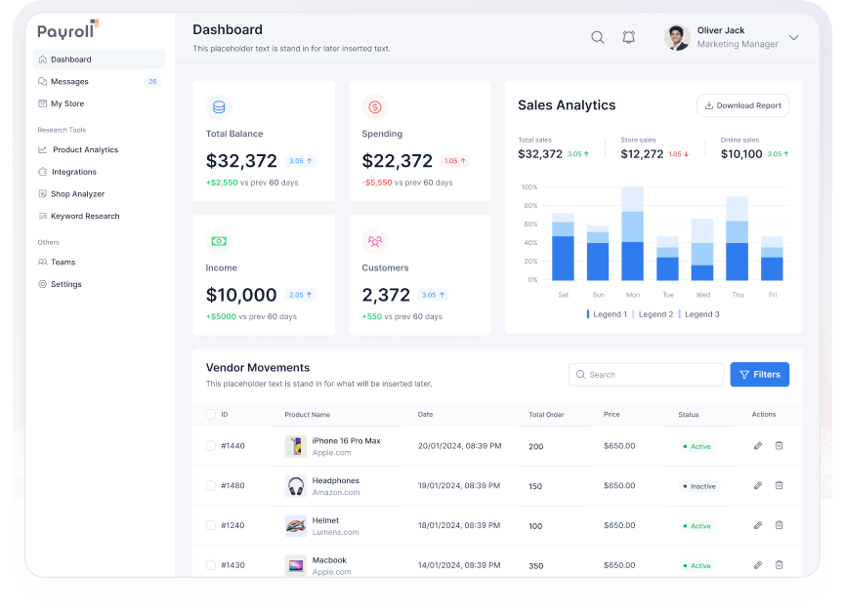This screenshot has width=845, height=616.
Task: Select the checkbox for order #1240
Action: (211, 525)
